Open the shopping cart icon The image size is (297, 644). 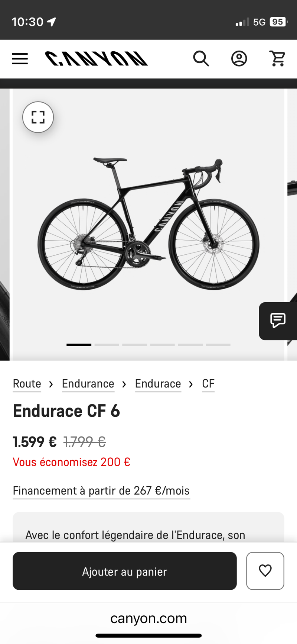277,59
